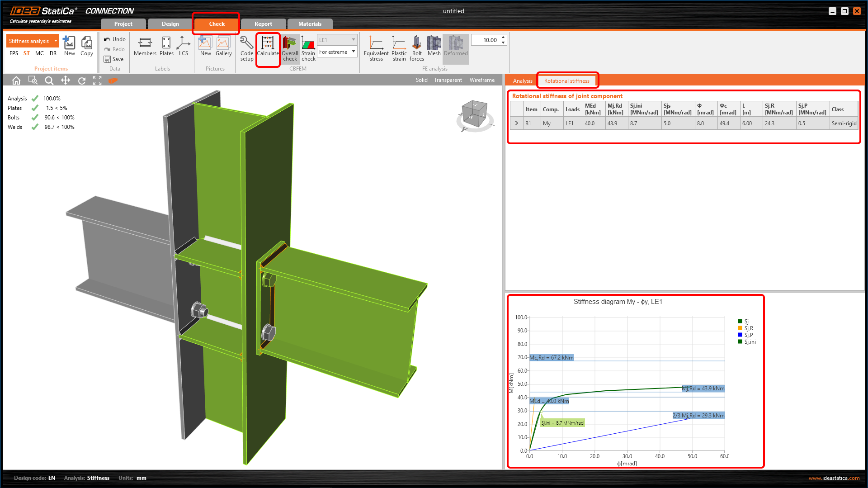Open the For extreme dropdown
The width and height of the screenshot is (868, 488).
(337, 52)
